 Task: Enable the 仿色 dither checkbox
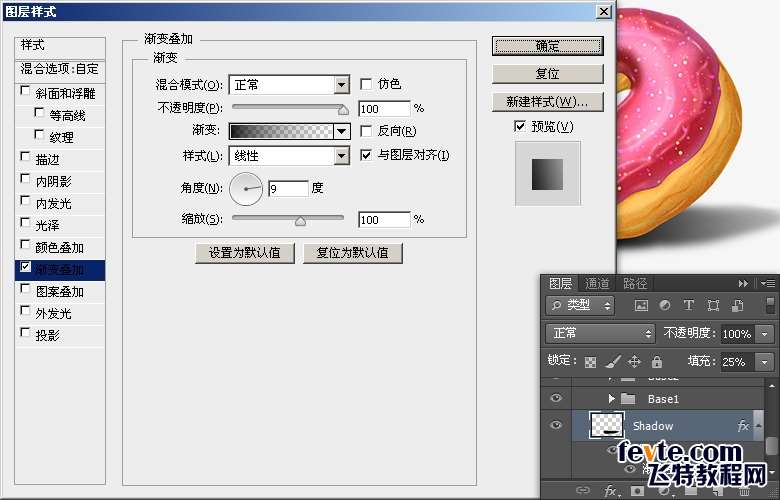(366, 84)
